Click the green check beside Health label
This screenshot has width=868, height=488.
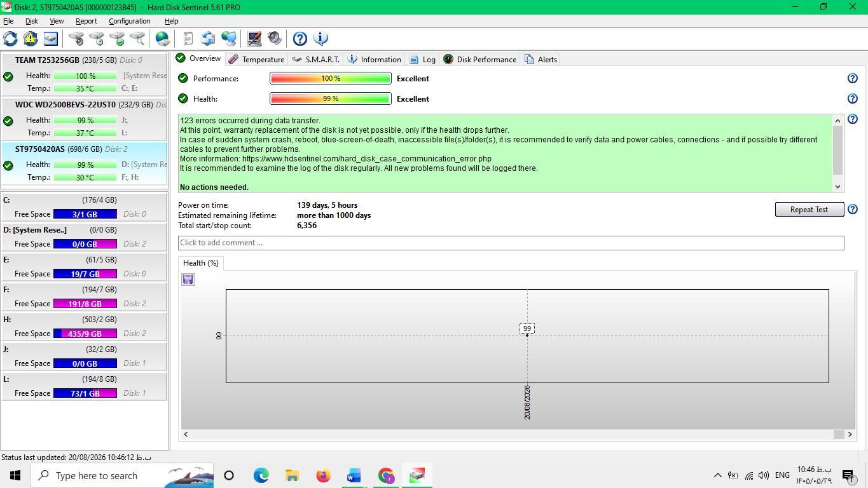183,98
